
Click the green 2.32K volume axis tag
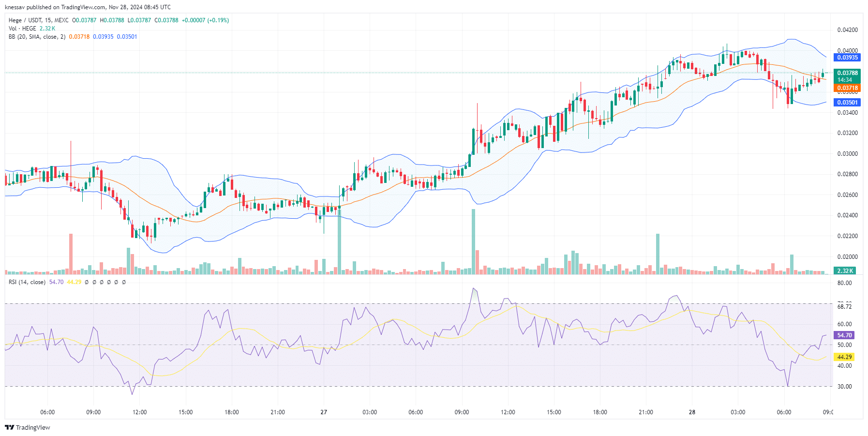(845, 271)
